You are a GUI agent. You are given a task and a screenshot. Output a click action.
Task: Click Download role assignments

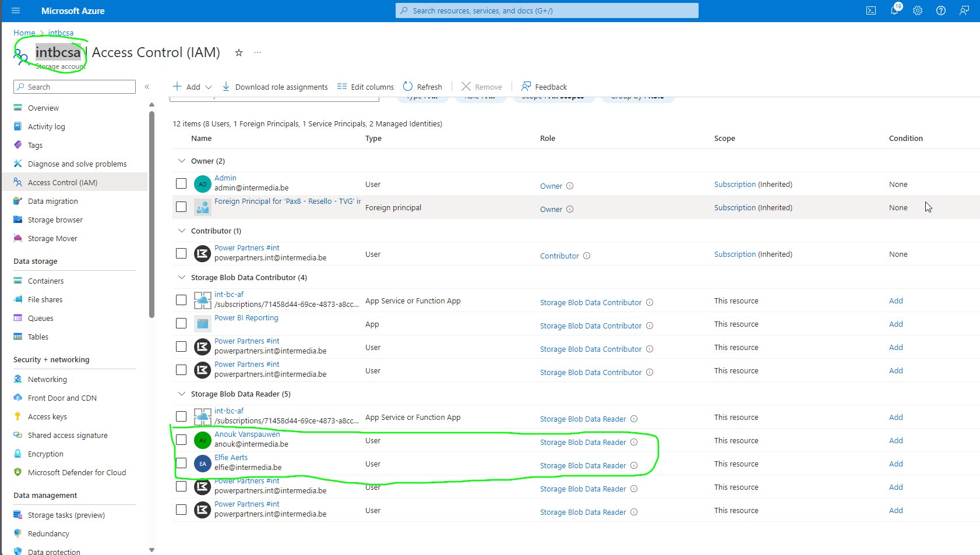(275, 87)
